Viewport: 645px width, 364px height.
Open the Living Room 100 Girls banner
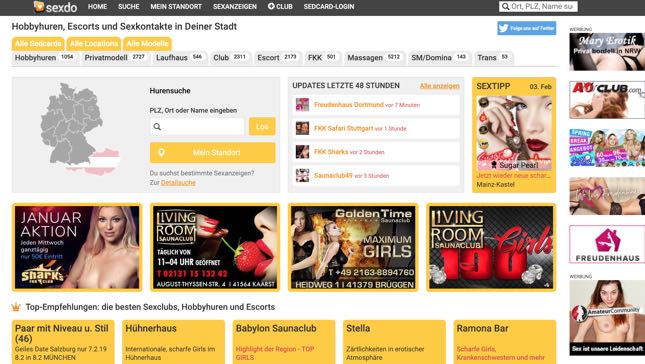[491, 247]
